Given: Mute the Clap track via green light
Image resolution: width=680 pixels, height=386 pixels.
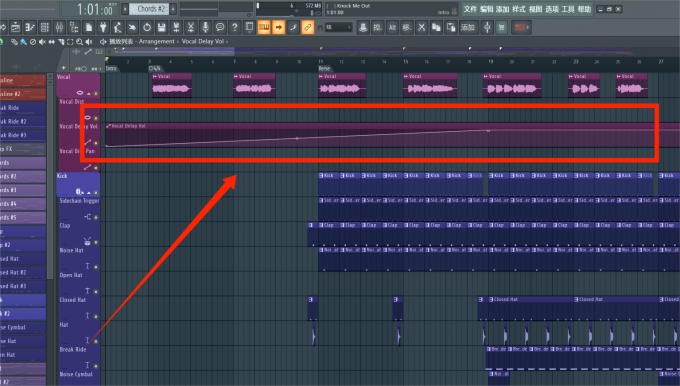Looking at the screenshot, I should (96, 242).
